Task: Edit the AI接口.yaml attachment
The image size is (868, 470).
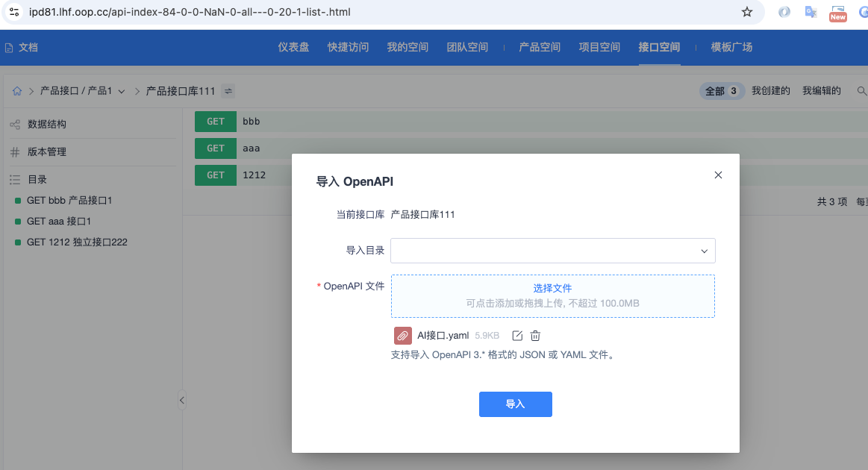Action: coord(517,336)
